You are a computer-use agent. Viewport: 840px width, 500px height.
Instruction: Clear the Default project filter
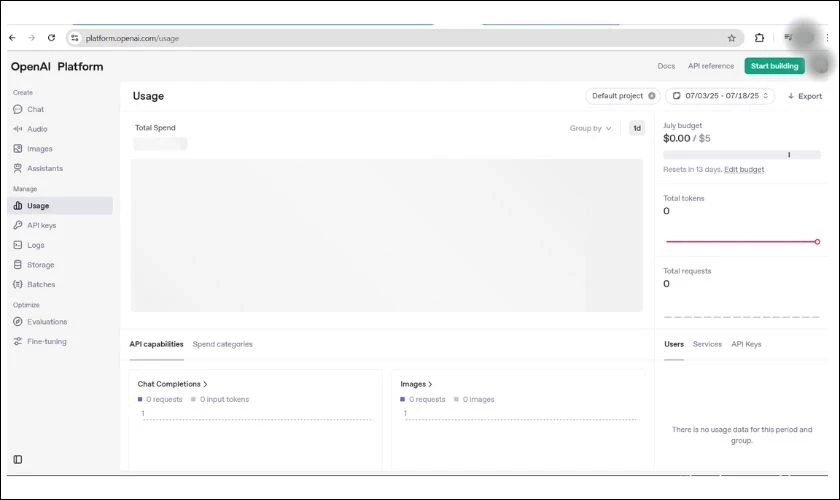652,96
